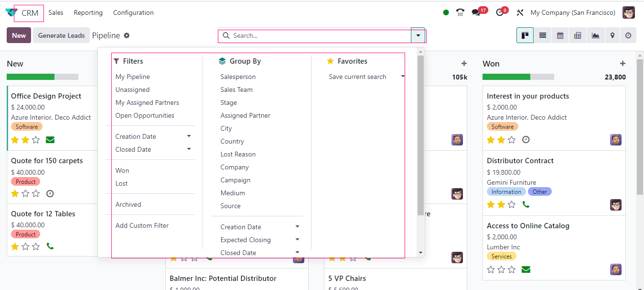
Task: Enable the Won filter
Action: [x=122, y=170]
